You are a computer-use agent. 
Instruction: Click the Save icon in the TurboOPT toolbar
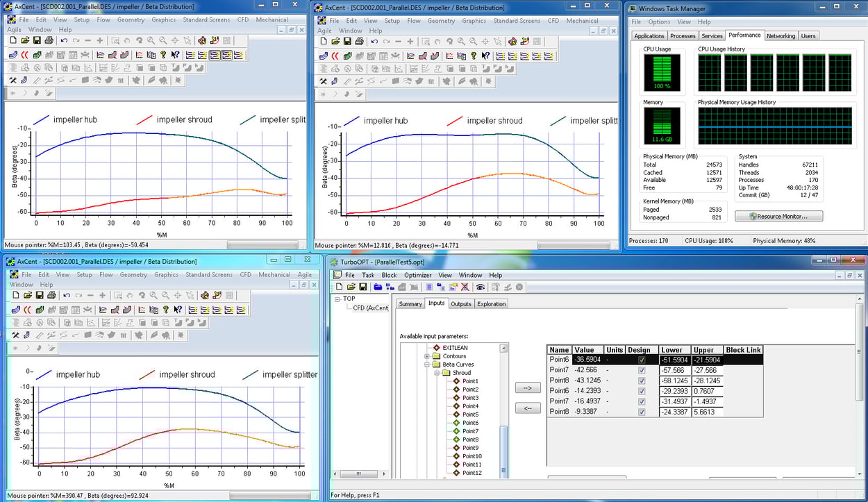click(362, 287)
